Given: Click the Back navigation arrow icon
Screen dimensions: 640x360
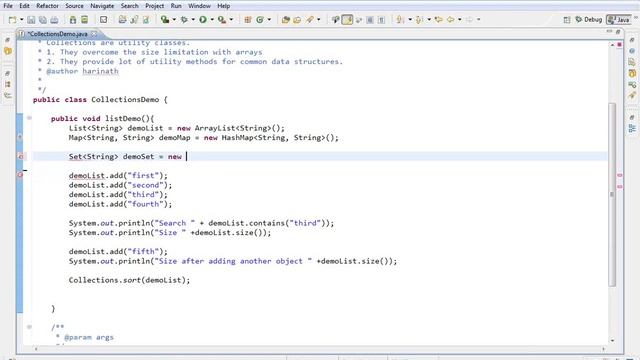Looking at the screenshot, I should coord(451,20).
